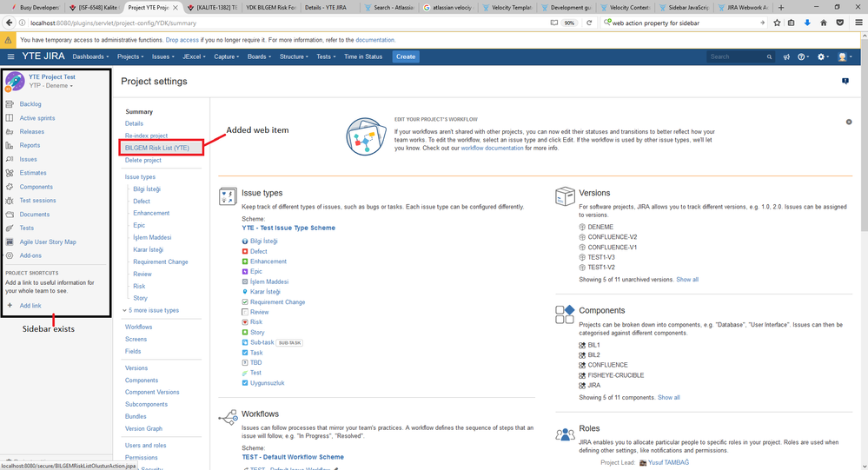Viewport: 868px width, 470px height.
Task: Open the feedback megaphone icon in header
Action: point(786,57)
